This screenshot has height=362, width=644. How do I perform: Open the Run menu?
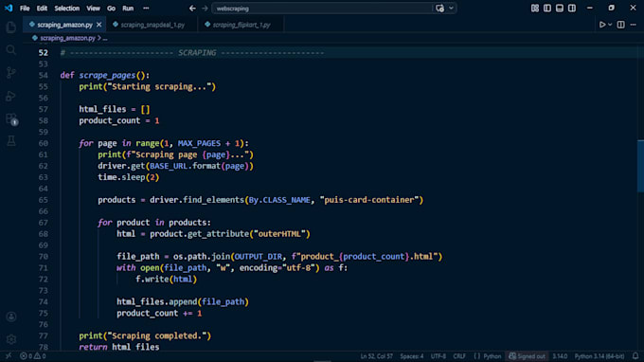point(128,9)
